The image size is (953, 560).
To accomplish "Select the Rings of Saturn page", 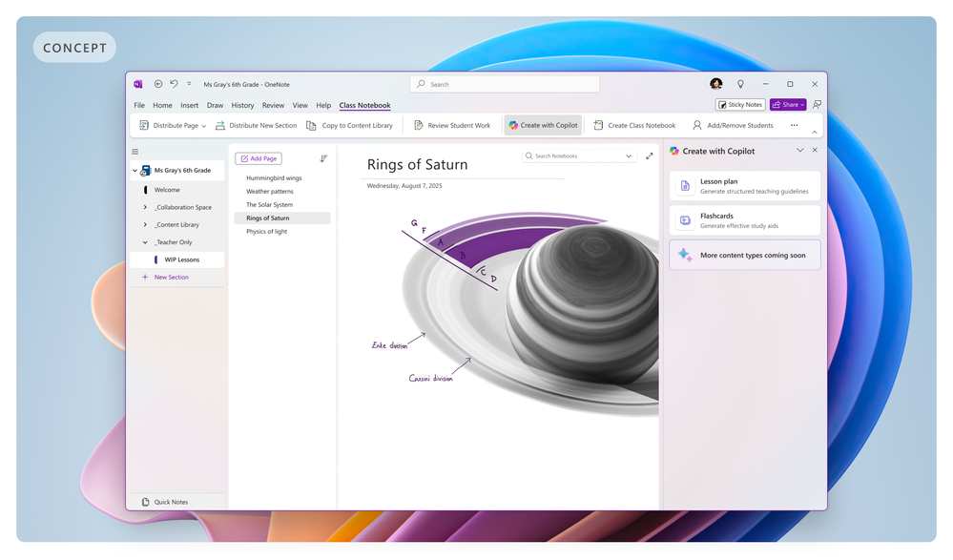I will pyautogui.click(x=282, y=218).
